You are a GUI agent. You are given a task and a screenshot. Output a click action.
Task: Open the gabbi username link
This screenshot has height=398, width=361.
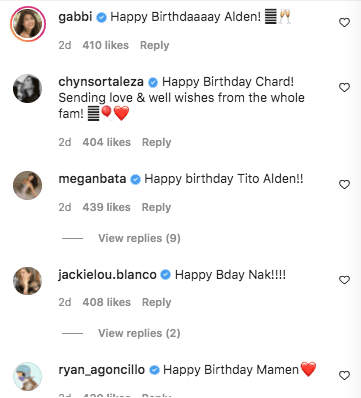pos(75,16)
